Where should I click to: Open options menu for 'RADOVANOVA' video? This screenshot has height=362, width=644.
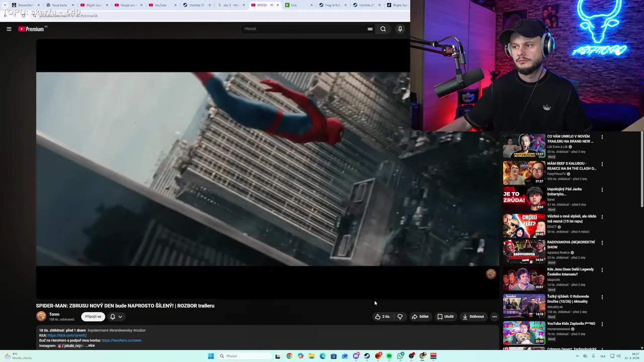pos(602,243)
